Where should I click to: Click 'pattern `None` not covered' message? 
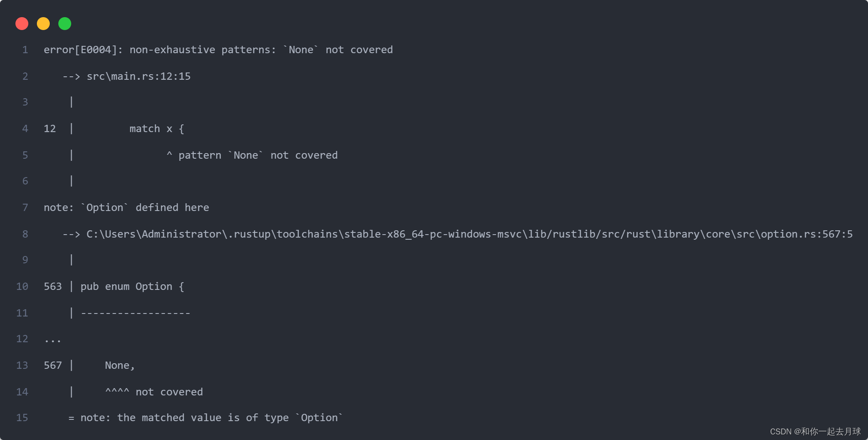[258, 155]
